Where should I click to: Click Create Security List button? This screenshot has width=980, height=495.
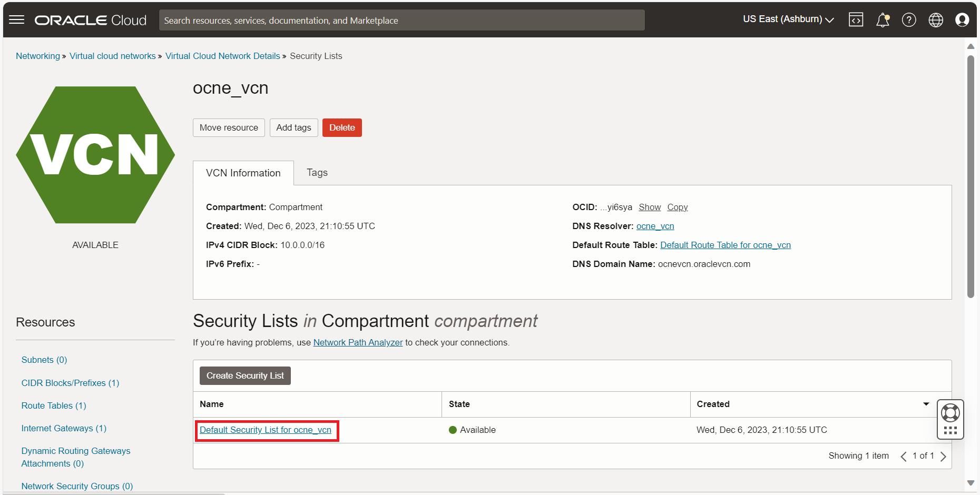(x=245, y=375)
